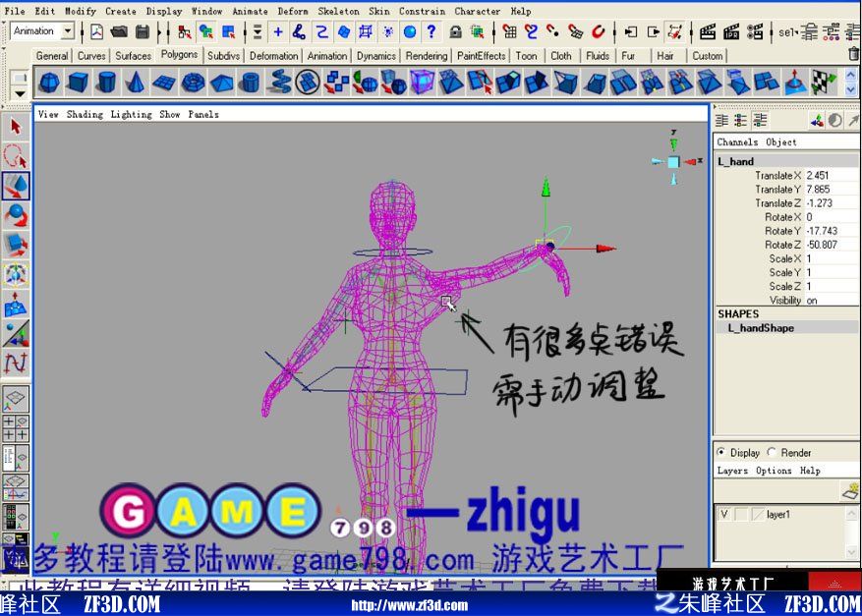
Task: Switch to the Polygons shelf tab
Action: click(179, 54)
